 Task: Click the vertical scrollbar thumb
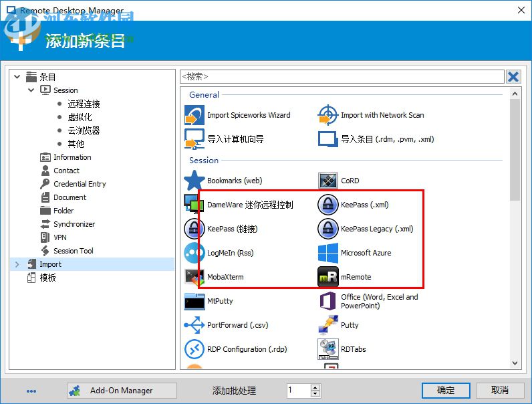pos(515,149)
